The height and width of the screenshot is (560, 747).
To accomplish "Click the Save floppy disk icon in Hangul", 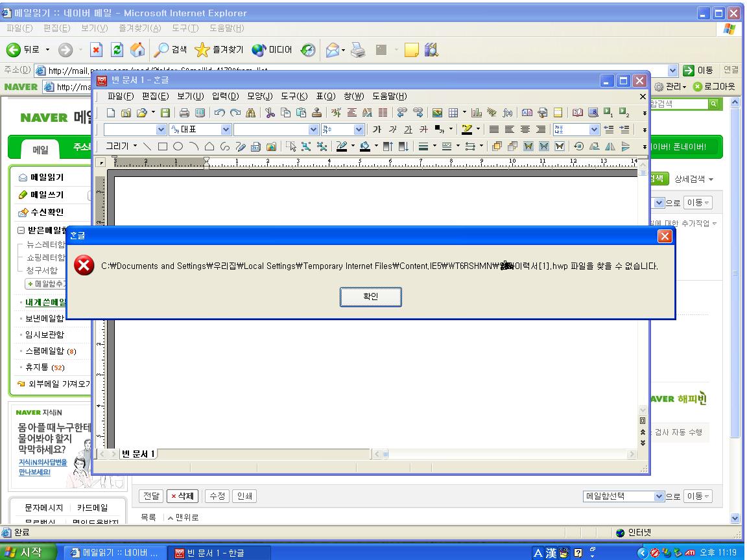I will tap(165, 113).
